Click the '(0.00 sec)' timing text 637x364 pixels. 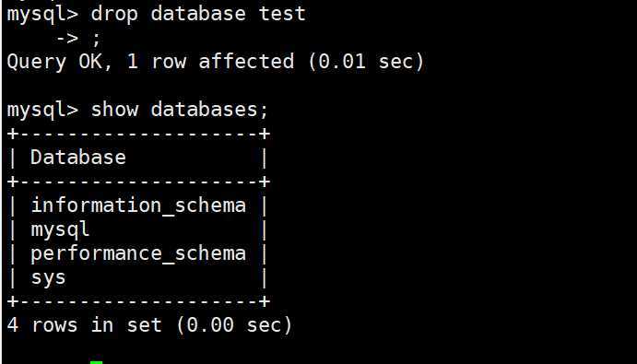pos(234,325)
